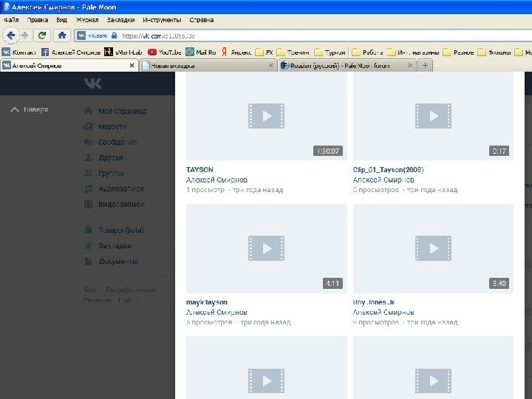Switch to Алексей Смирнов tab
This screenshot has height=399, width=532.
pyautogui.click(x=69, y=66)
